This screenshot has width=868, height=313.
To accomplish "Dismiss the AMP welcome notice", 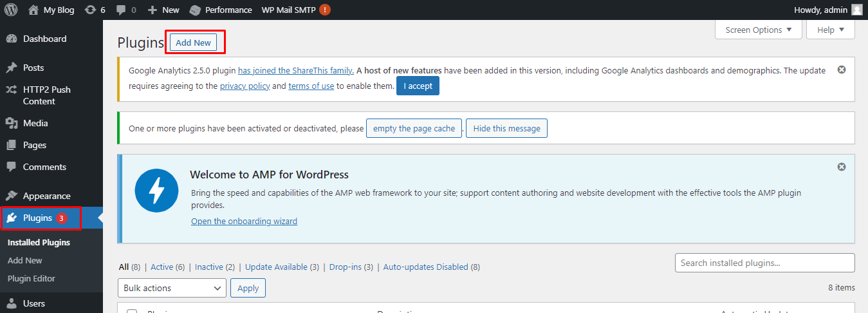I will (842, 167).
